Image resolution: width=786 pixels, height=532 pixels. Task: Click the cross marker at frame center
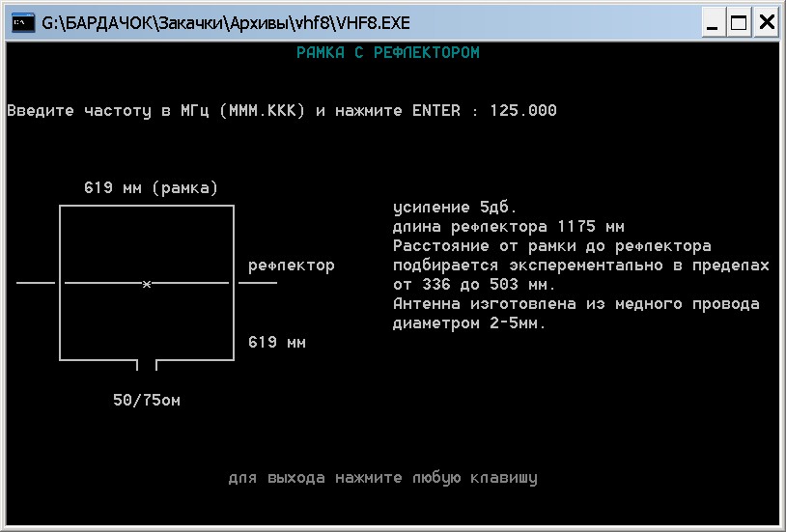pyautogui.click(x=147, y=284)
